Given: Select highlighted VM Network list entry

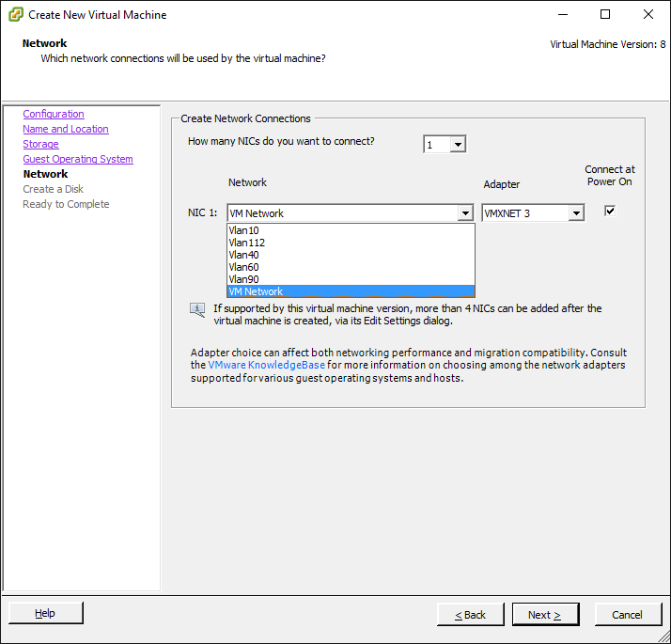Looking at the screenshot, I should click(x=351, y=291).
